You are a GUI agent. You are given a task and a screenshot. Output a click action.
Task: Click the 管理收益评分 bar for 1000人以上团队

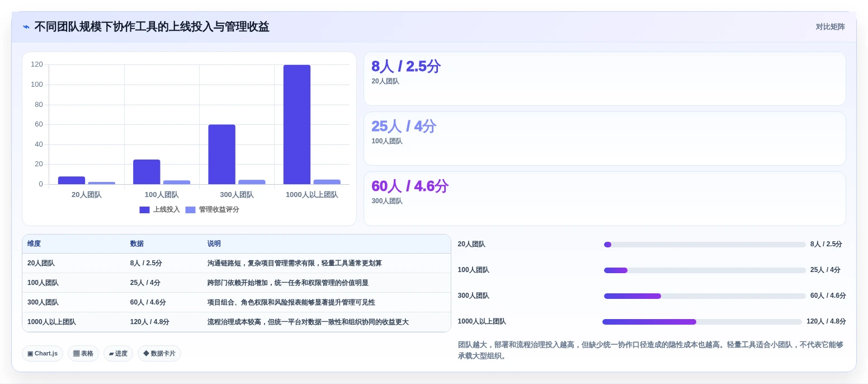pos(327,182)
